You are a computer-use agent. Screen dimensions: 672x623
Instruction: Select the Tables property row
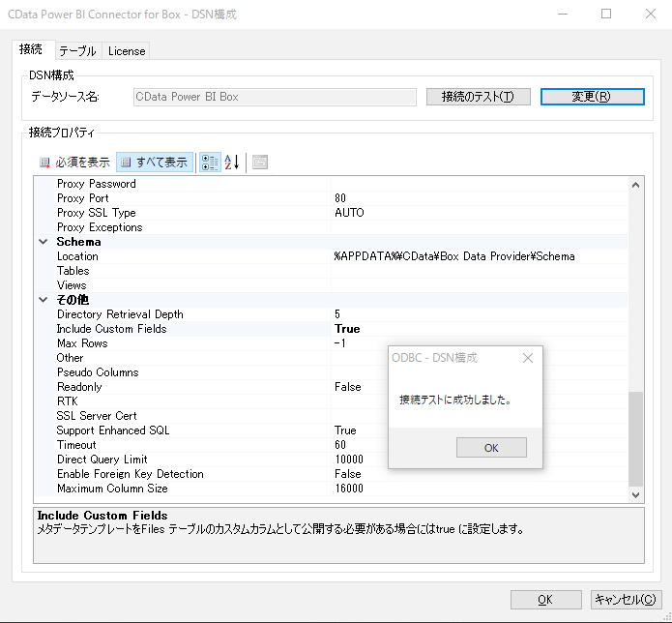[x=331, y=271]
